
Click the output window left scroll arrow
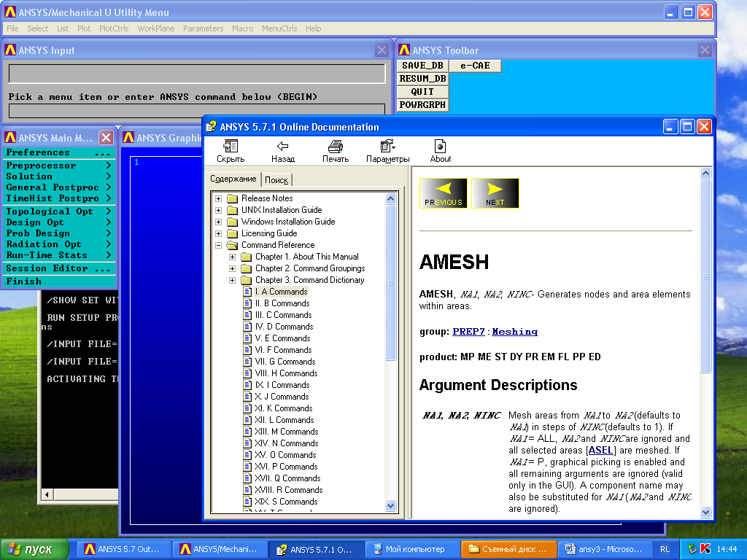pyautogui.click(x=47, y=495)
